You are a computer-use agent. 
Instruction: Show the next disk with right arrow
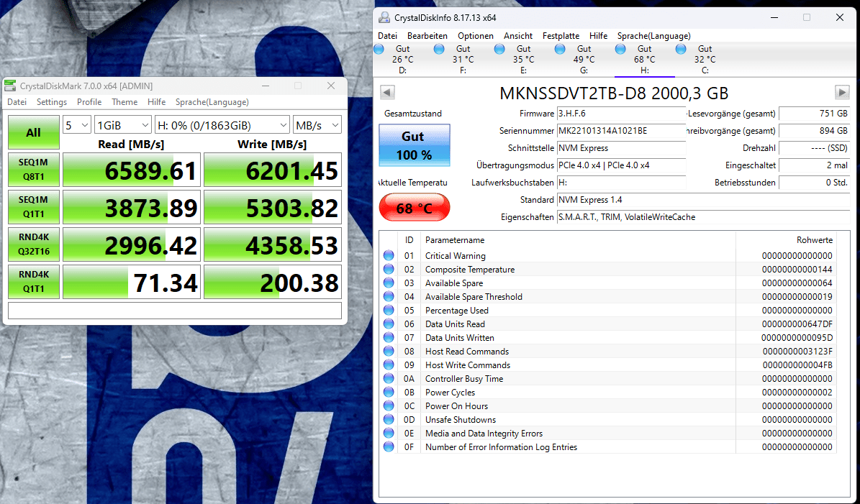pos(842,93)
